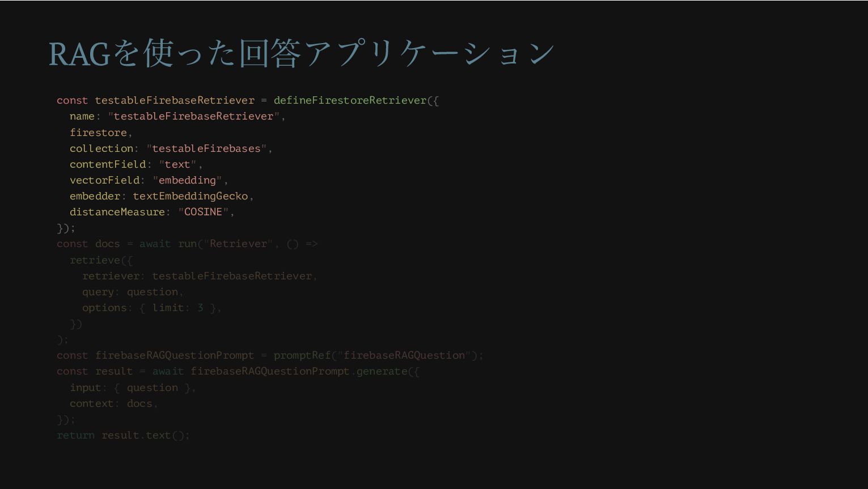Click the name property string value
Image resolution: width=868 pixels, height=489 pixels.
tap(193, 116)
